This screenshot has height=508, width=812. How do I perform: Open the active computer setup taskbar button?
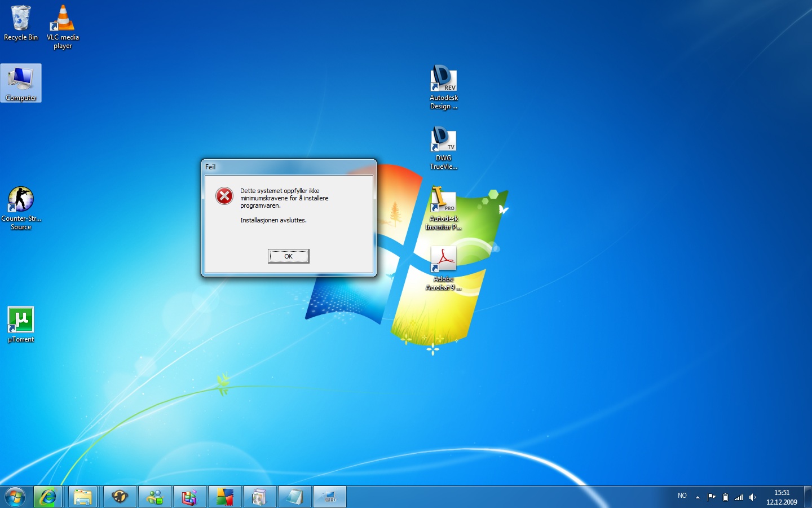tap(330, 497)
